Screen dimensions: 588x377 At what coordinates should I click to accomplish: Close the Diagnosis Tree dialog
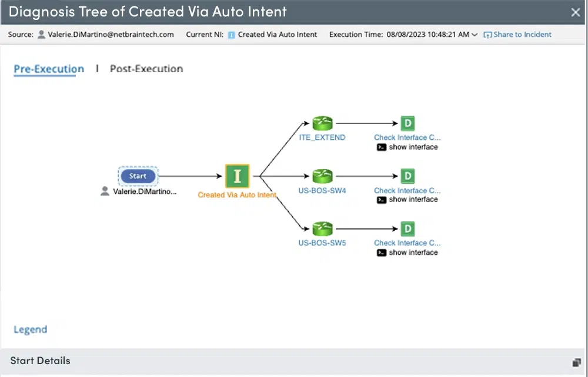tap(576, 12)
